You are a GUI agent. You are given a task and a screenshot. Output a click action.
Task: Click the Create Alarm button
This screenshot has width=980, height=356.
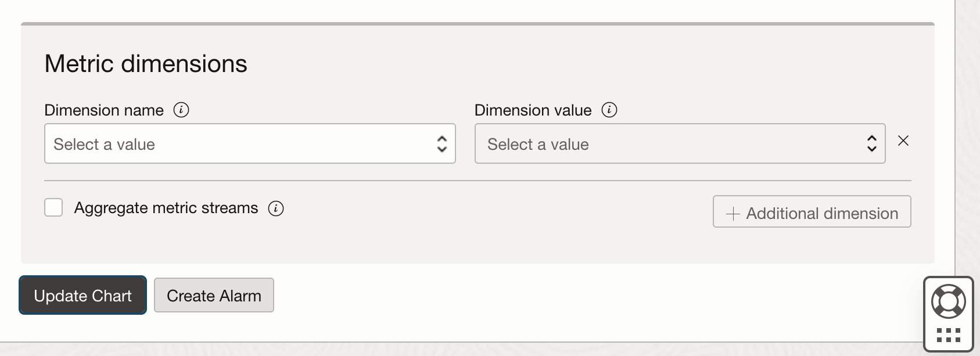tap(214, 296)
